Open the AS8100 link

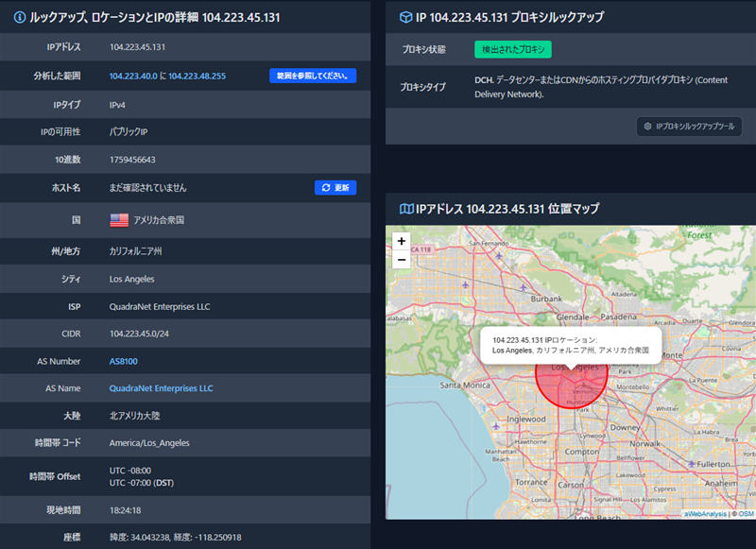[x=124, y=362]
